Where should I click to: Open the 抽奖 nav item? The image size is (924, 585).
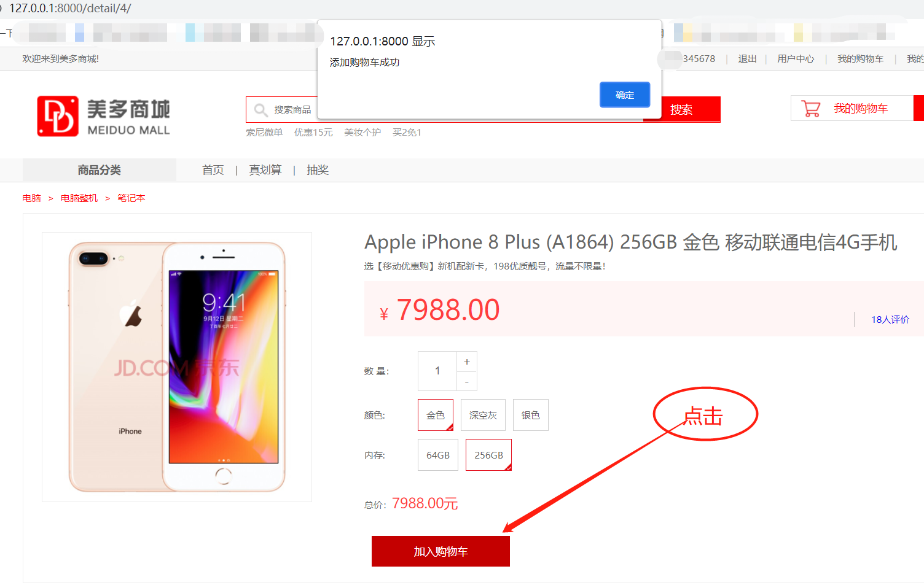(318, 170)
